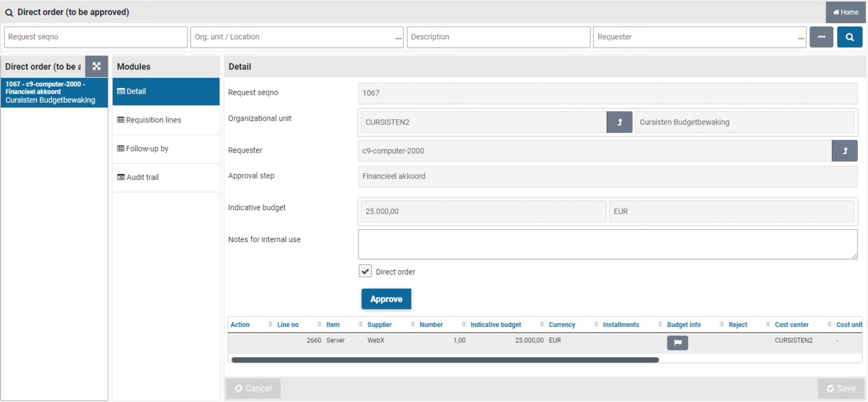868x402 pixels.
Task: Open organizational unit CURSISTEN2 link arrow
Action: point(619,122)
